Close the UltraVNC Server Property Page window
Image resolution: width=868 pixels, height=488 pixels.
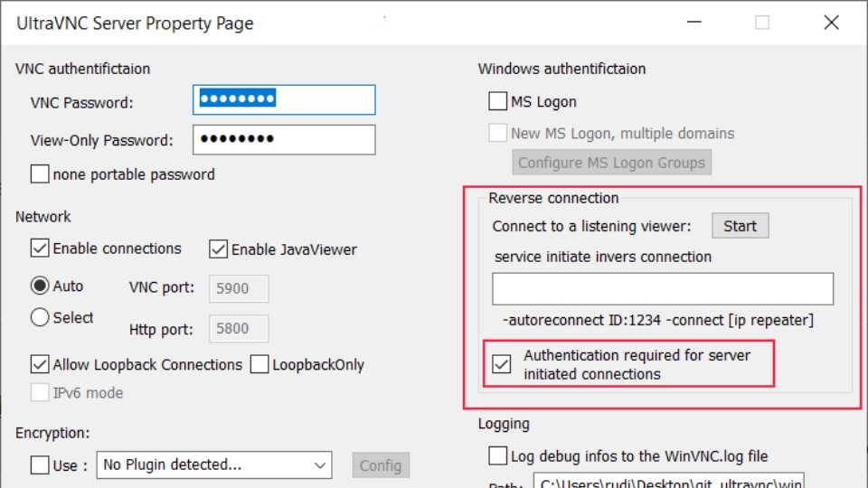[x=832, y=22]
